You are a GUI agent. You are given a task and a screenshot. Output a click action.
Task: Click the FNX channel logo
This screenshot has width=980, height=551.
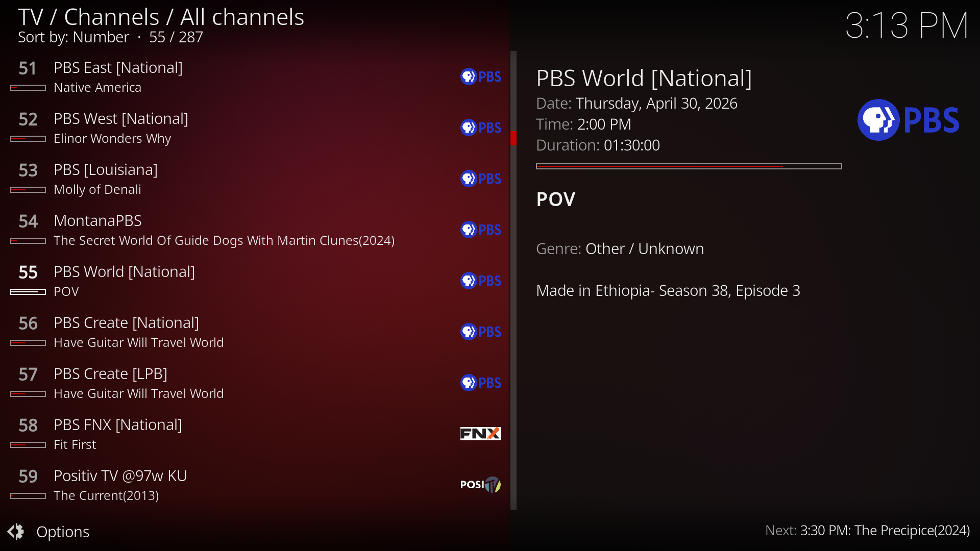click(x=481, y=434)
